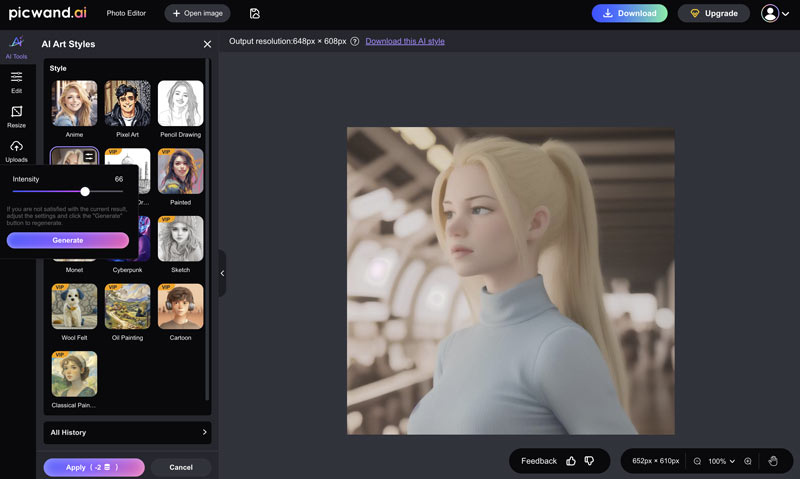Click the Monet style label
800x479 pixels.
pos(74,270)
